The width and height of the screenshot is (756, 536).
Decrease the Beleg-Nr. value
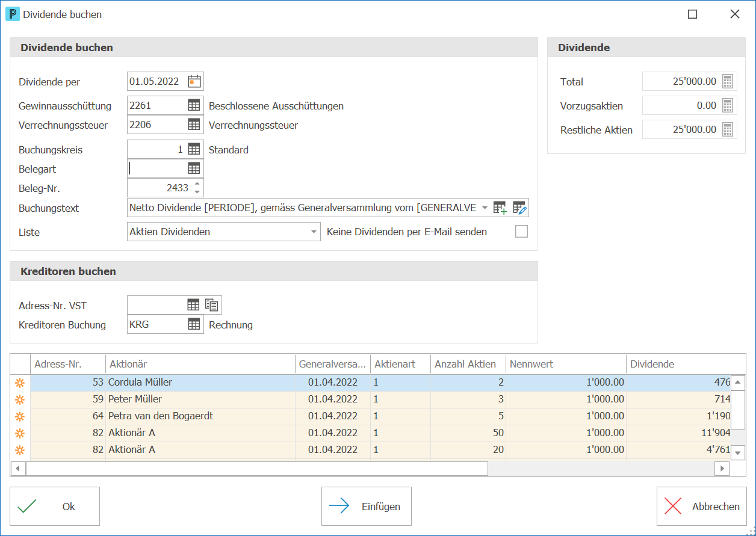coord(197,192)
